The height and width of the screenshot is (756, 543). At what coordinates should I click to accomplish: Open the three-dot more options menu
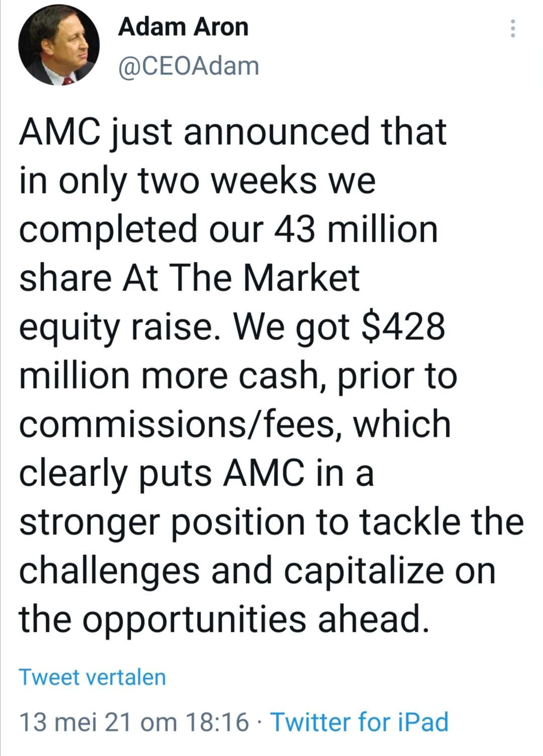(512, 29)
